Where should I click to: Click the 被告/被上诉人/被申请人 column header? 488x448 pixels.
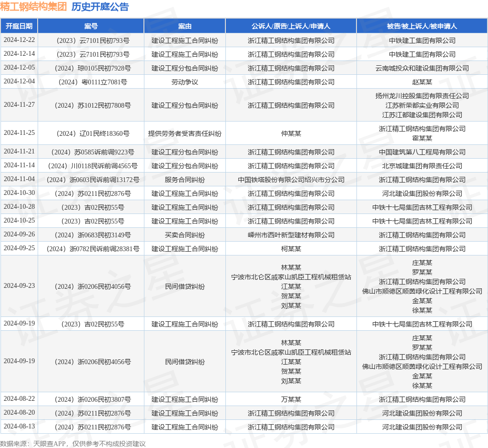(x=422, y=26)
